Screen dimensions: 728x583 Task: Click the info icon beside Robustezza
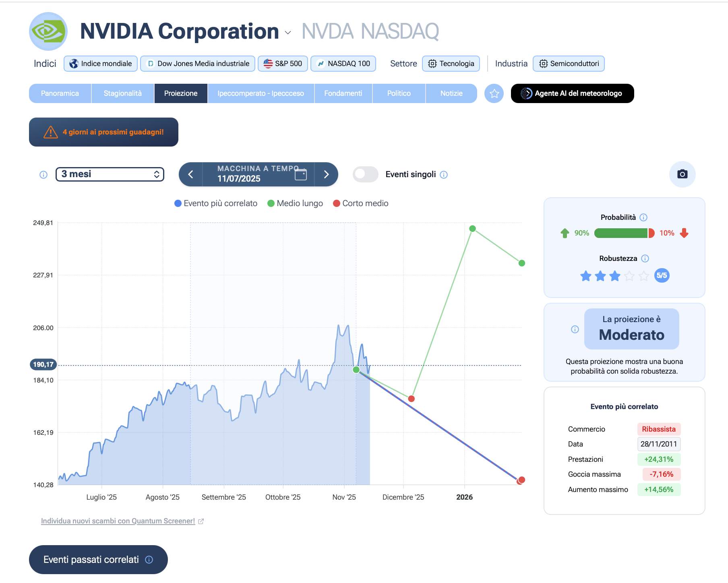tap(645, 258)
